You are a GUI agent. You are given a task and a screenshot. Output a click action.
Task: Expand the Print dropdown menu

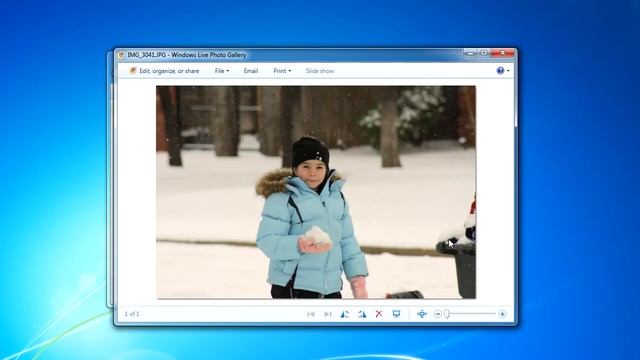point(282,71)
